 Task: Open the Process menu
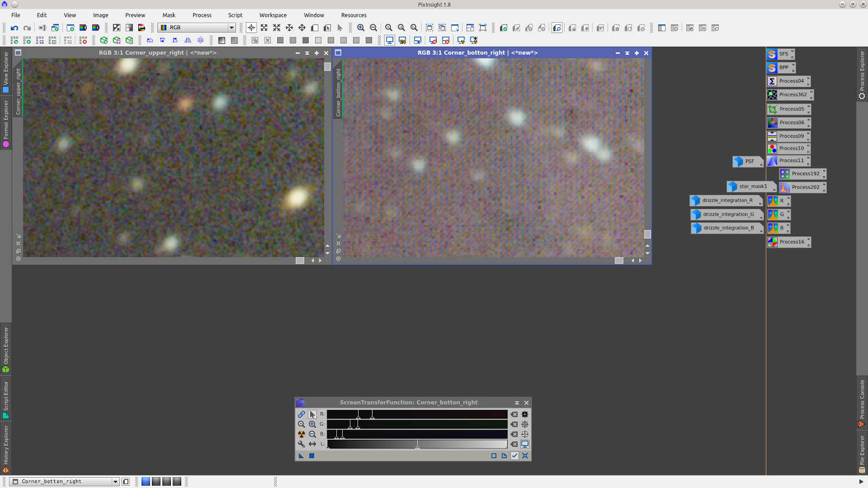[202, 15]
